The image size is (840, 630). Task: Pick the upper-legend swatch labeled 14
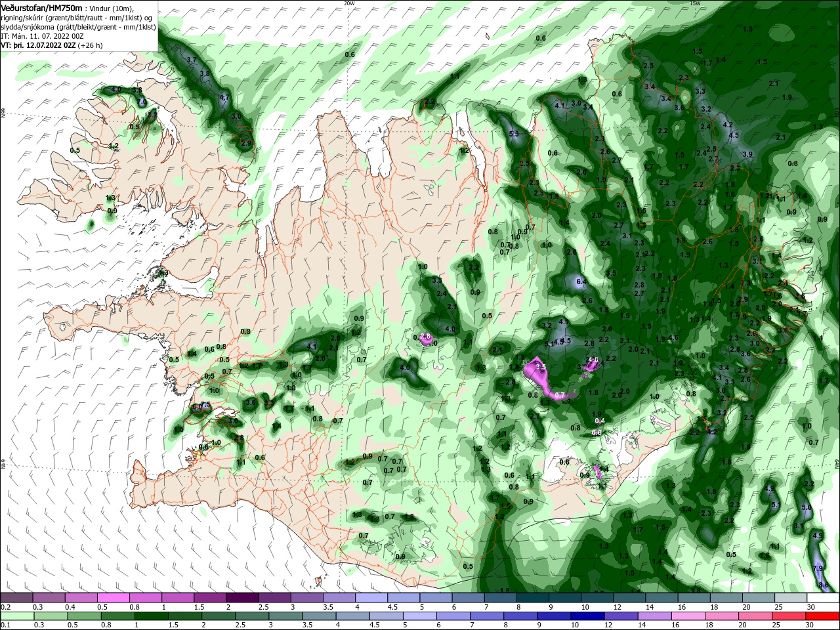(662, 598)
